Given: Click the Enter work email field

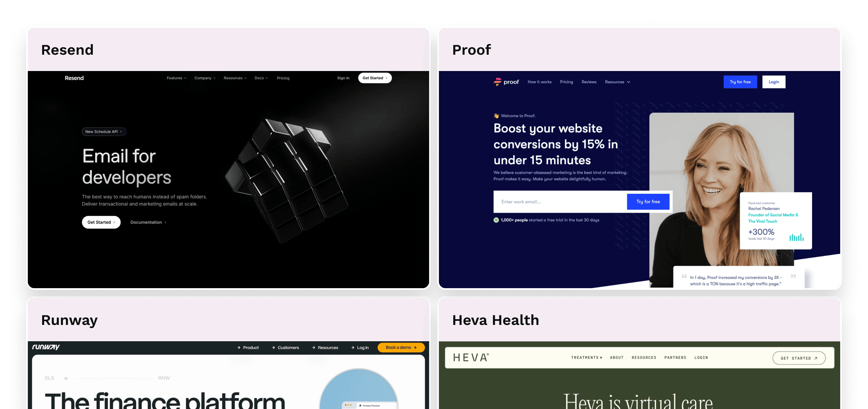Looking at the screenshot, I should click(x=560, y=202).
